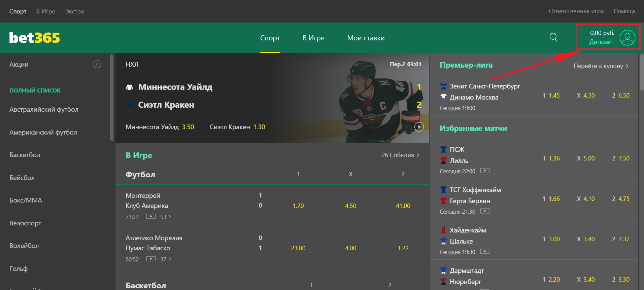Open the user account avatar icon
Image resolution: width=644 pixels, height=290 pixels.
point(628,38)
